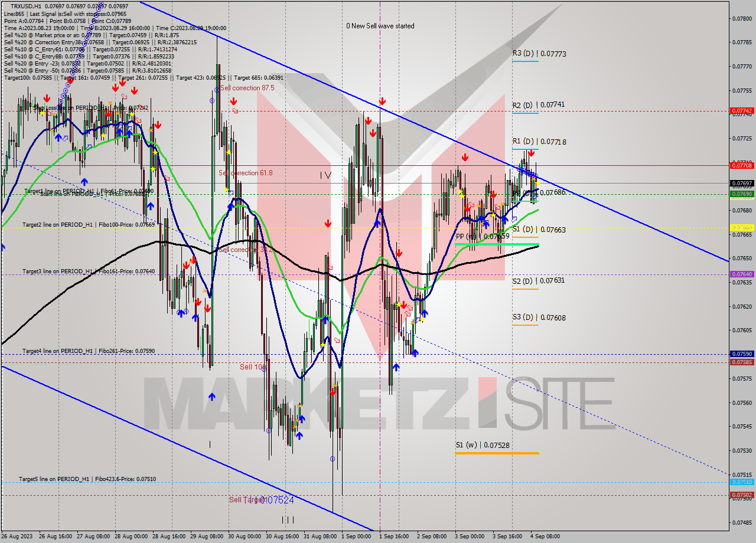Click the red 0.07585 price tag on the axis

coord(742,362)
